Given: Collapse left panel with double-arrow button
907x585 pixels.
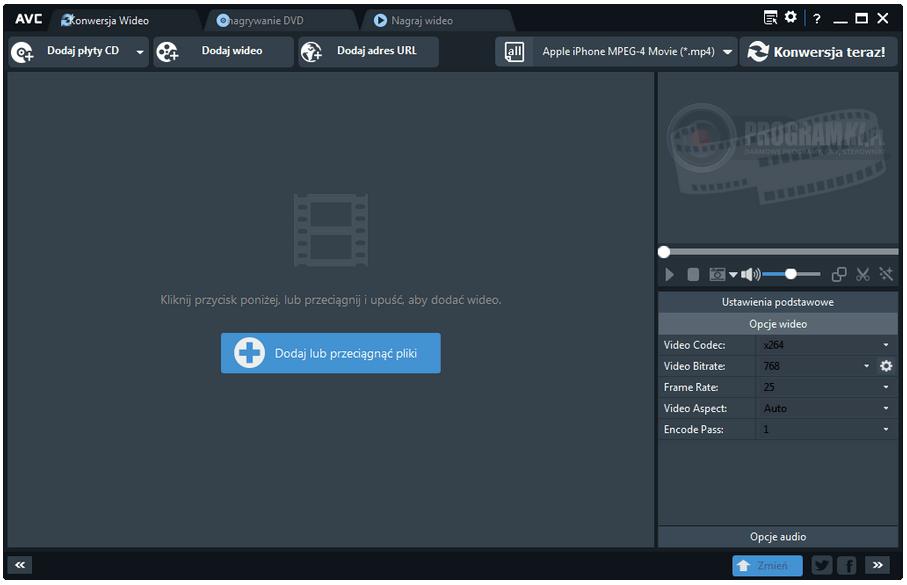Looking at the screenshot, I should click(20, 565).
